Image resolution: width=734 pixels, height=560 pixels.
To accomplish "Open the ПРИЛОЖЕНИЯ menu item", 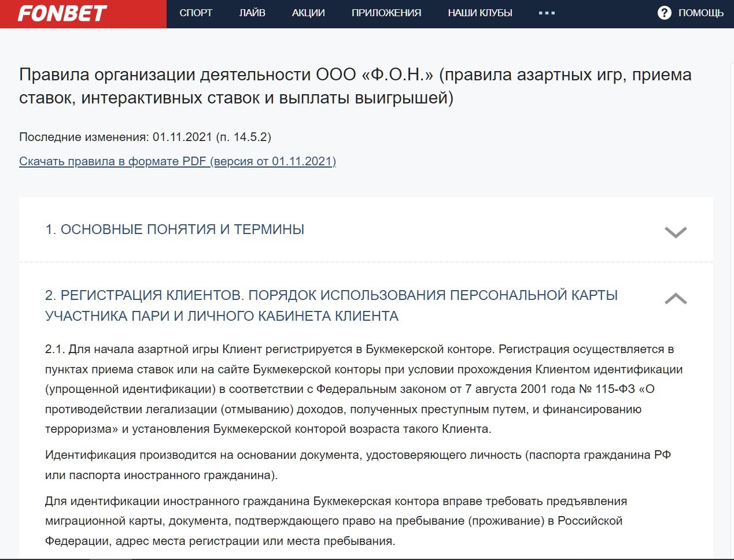I will tap(386, 13).
